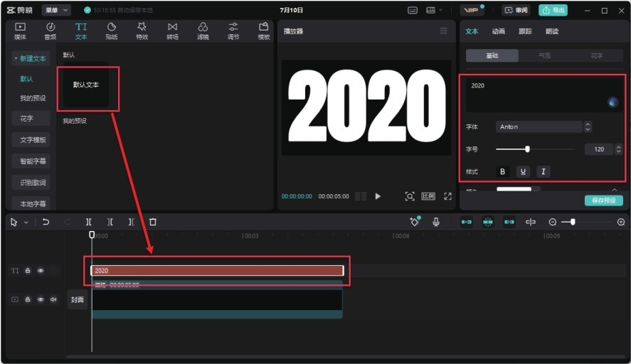The width and height of the screenshot is (631, 364).
Task: Toggle bold B text style
Action: click(502, 172)
